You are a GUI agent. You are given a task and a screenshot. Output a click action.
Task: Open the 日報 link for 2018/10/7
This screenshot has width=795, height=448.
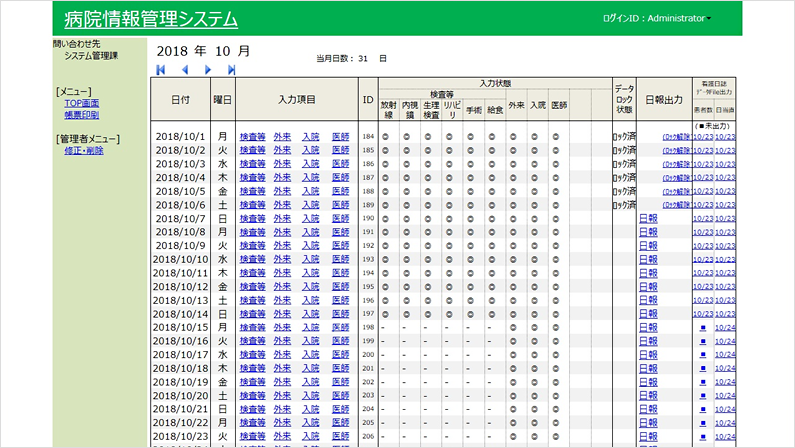coord(648,219)
